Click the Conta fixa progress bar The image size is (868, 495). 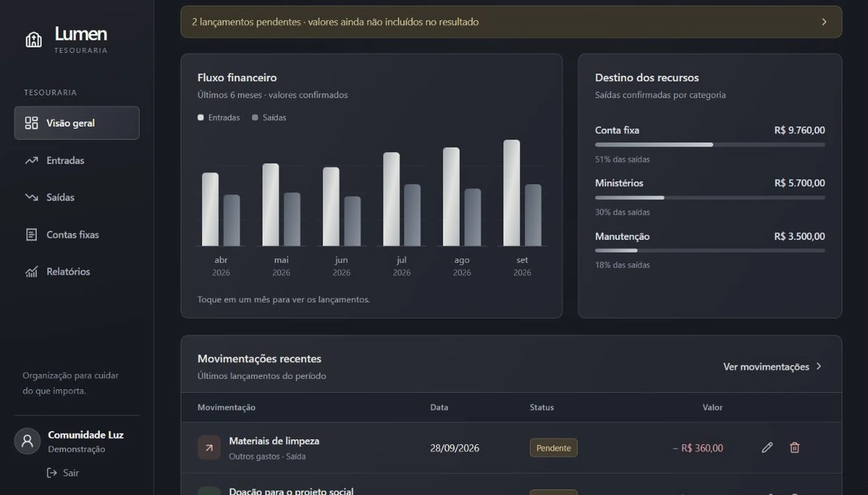coord(710,145)
